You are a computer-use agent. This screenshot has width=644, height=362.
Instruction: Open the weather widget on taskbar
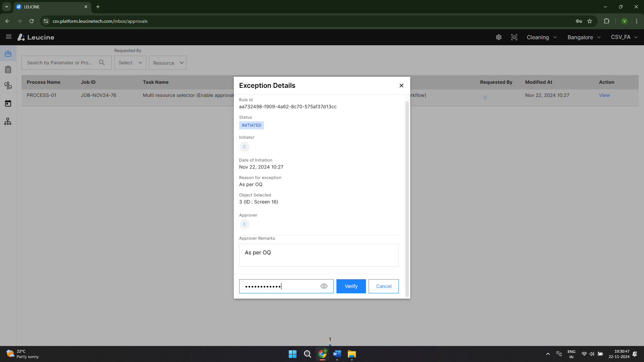click(23, 354)
